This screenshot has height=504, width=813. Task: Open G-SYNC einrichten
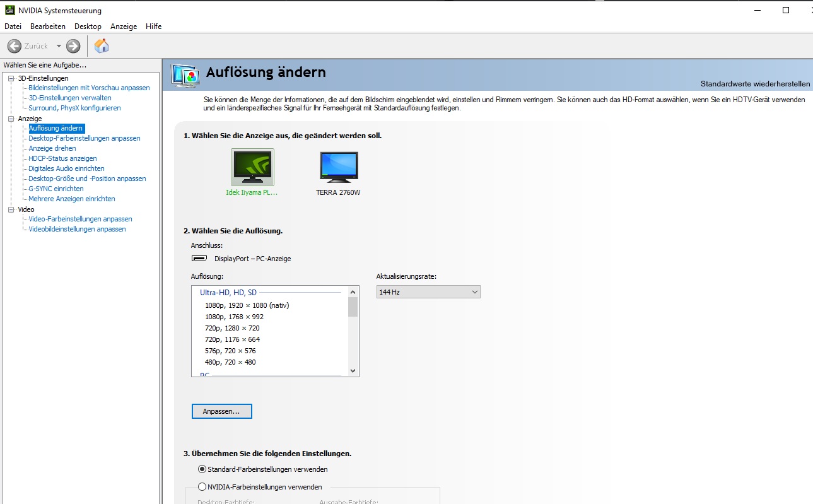tap(56, 189)
